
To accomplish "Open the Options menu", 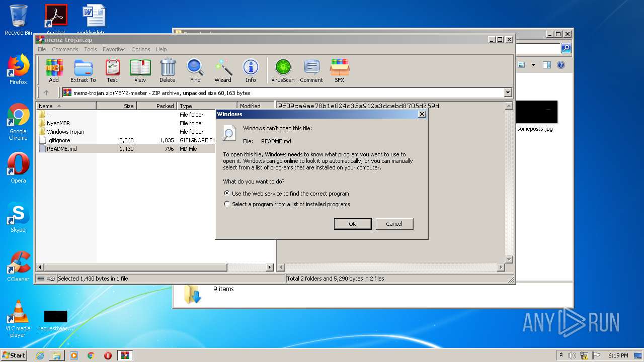I will point(141,49).
